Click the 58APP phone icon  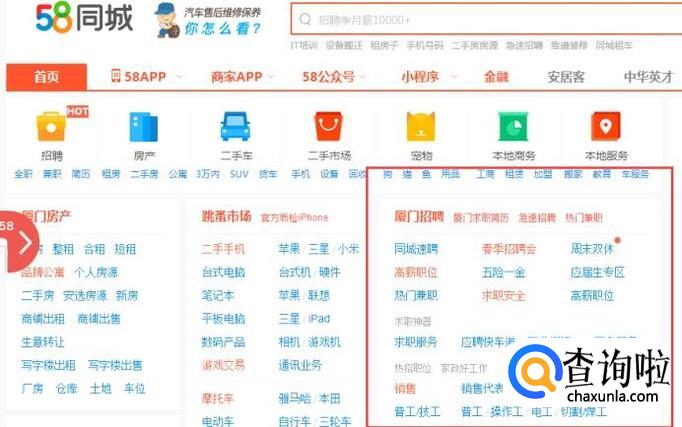[x=115, y=76]
